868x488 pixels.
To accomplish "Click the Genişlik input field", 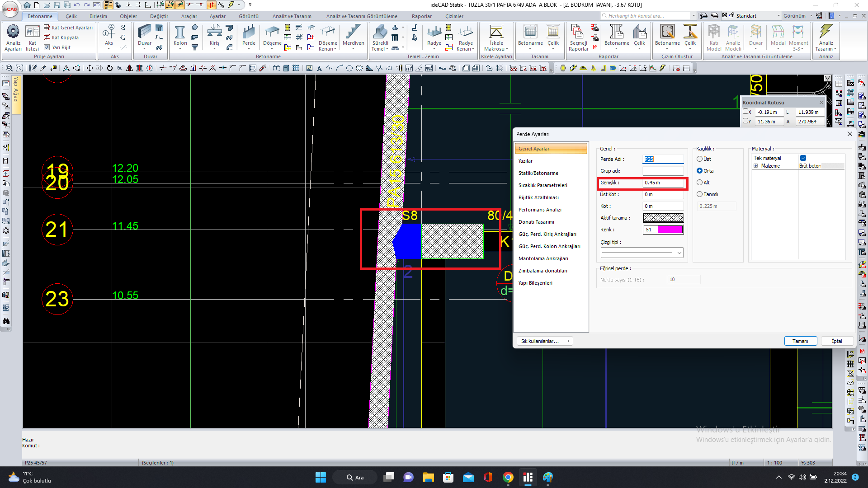I will (x=663, y=183).
